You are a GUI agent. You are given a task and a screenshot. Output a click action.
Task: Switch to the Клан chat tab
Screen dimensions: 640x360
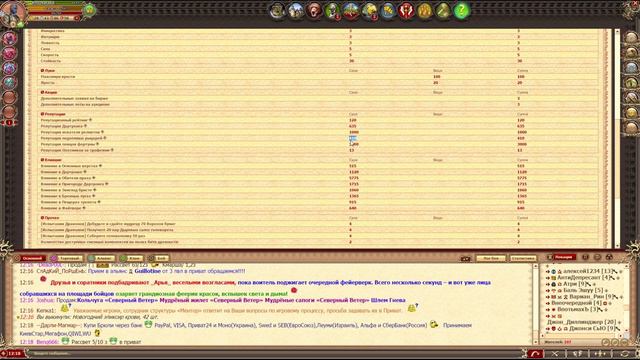click(x=131, y=258)
